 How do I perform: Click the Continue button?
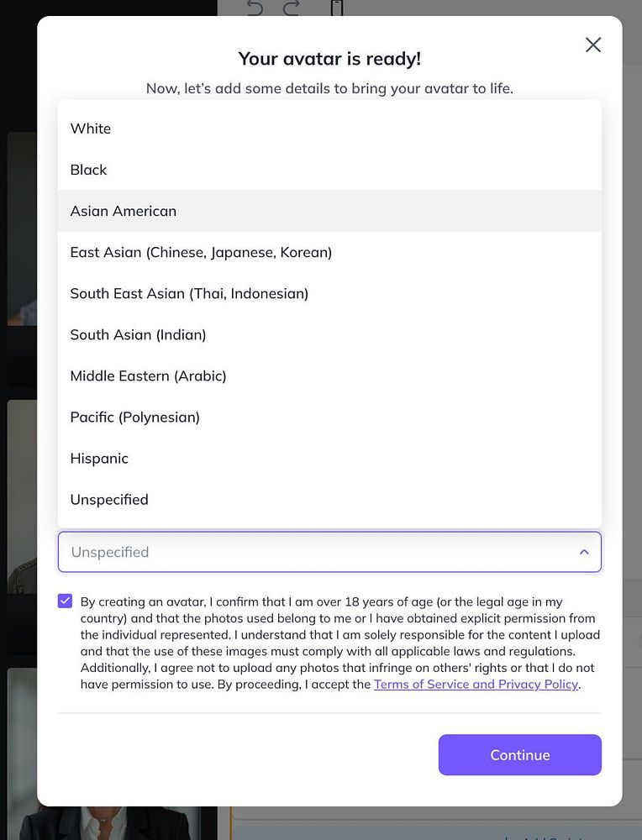[520, 755]
